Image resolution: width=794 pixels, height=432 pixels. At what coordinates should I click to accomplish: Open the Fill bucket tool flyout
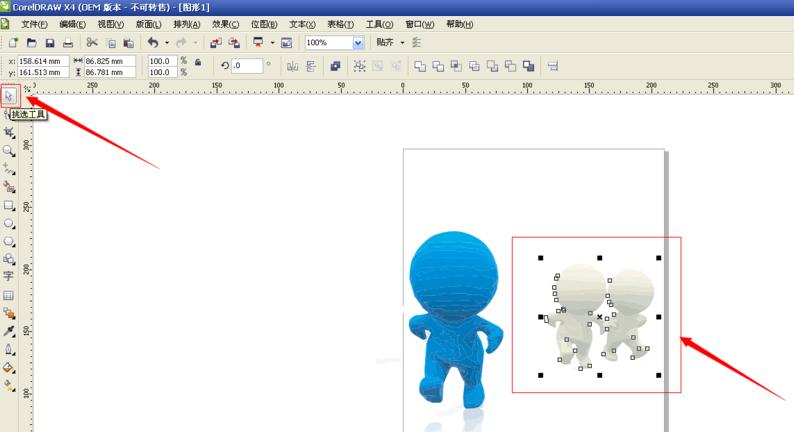click(9, 368)
